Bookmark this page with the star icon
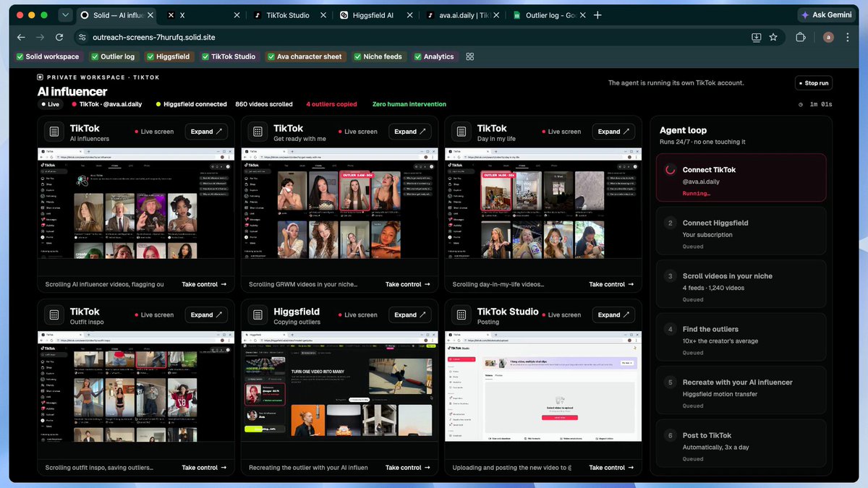Image resolution: width=868 pixels, height=488 pixels. pos(773,37)
